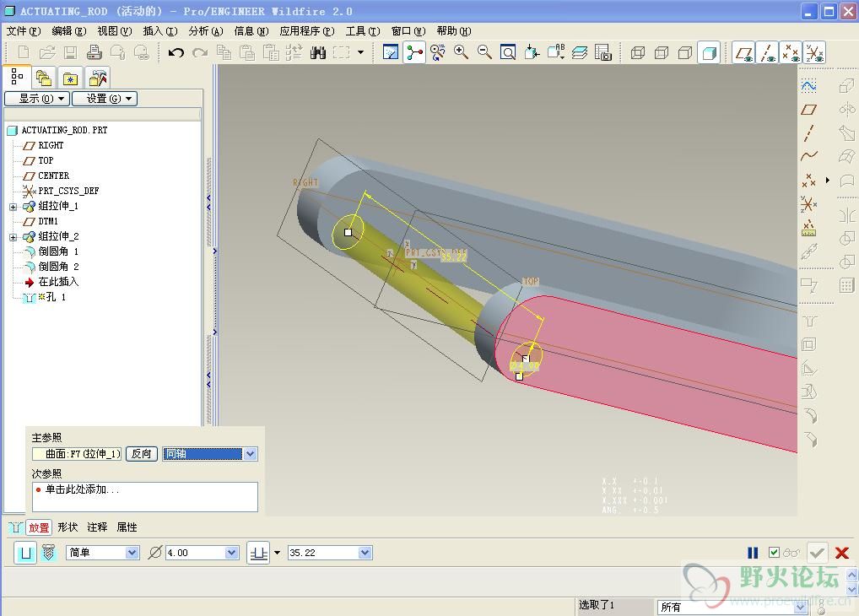
Task: Accept the feature with green check
Action: 816,553
